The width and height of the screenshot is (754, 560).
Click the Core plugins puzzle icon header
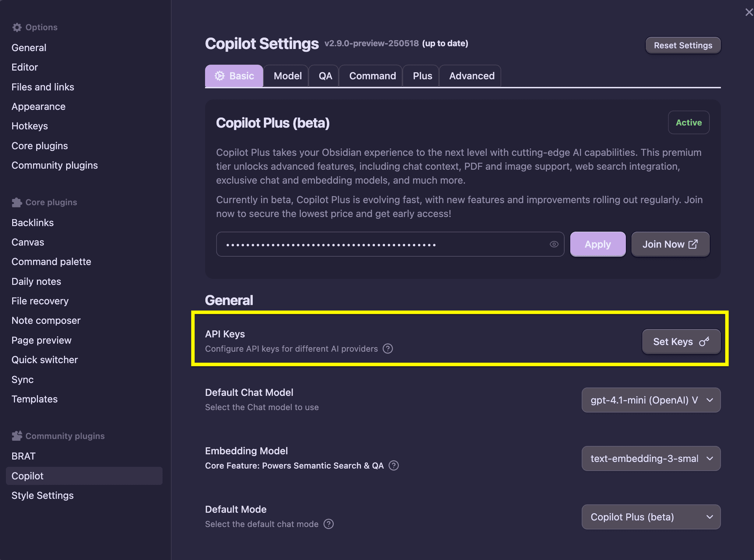pyautogui.click(x=17, y=202)
